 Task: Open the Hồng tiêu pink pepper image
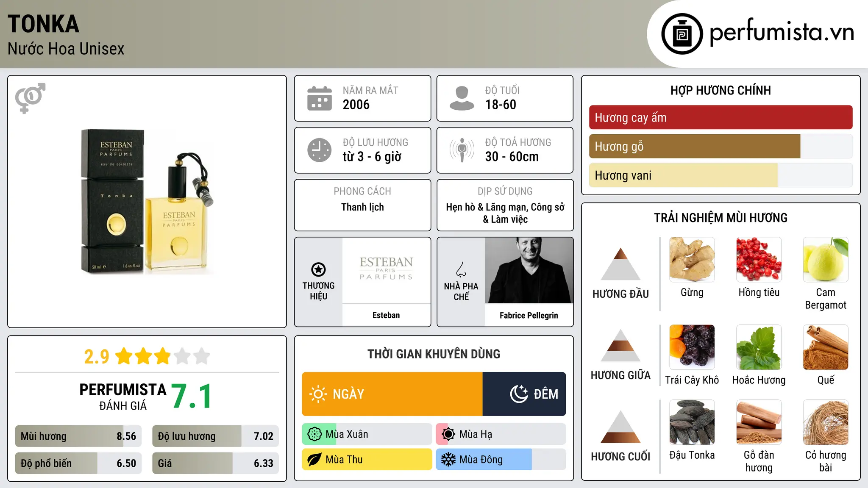pos(759,260)
